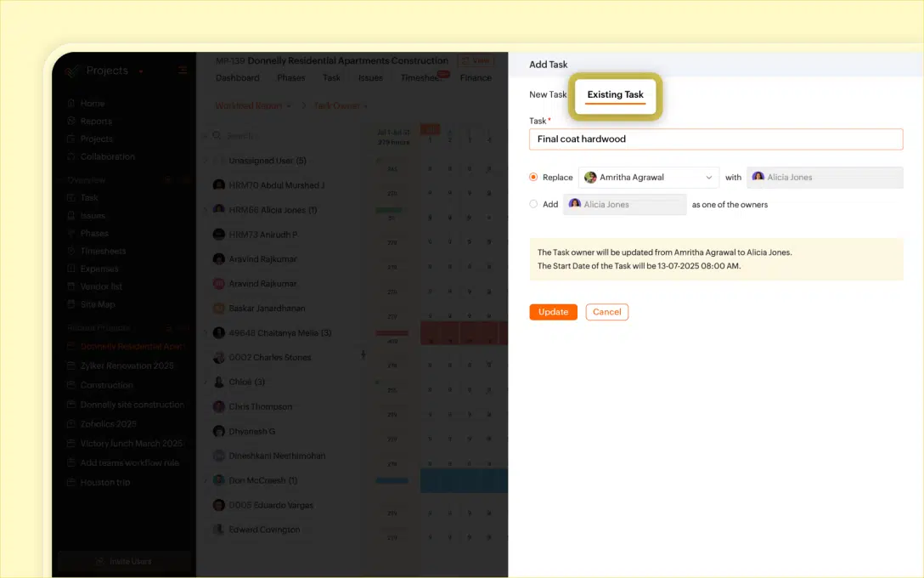Click the Invite Users button

(124, 562)
